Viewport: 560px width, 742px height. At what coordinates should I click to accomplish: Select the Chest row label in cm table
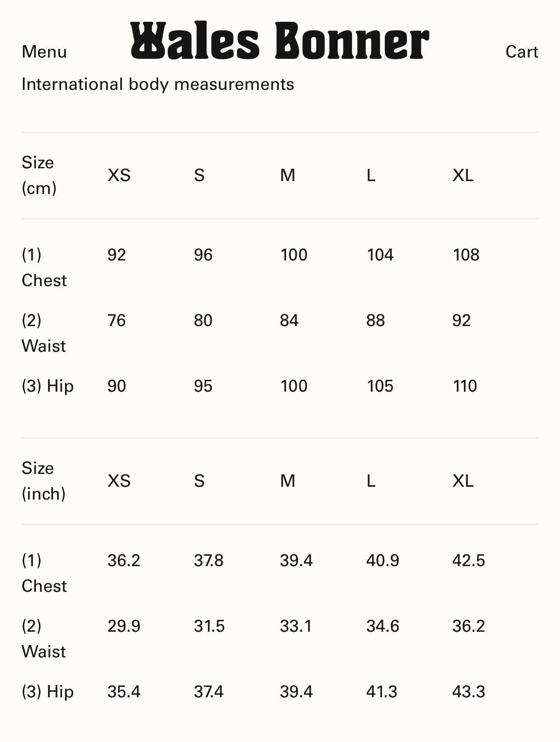(x=44, y=268)
